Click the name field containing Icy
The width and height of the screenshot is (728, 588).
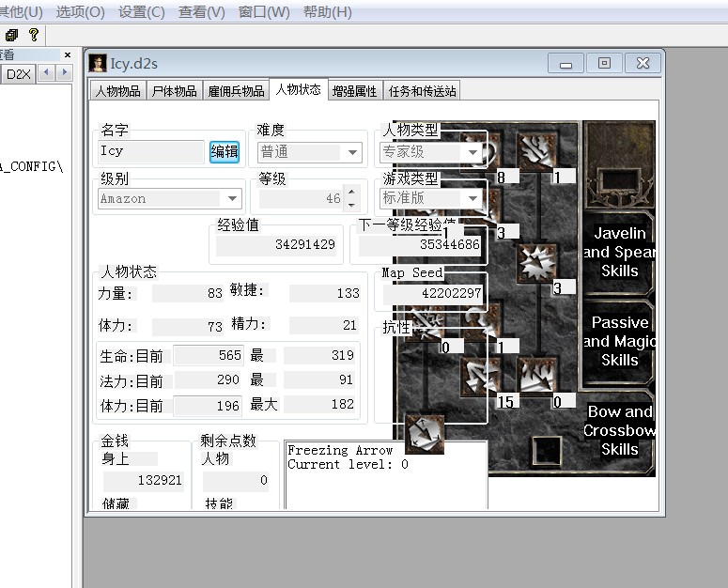151,152
